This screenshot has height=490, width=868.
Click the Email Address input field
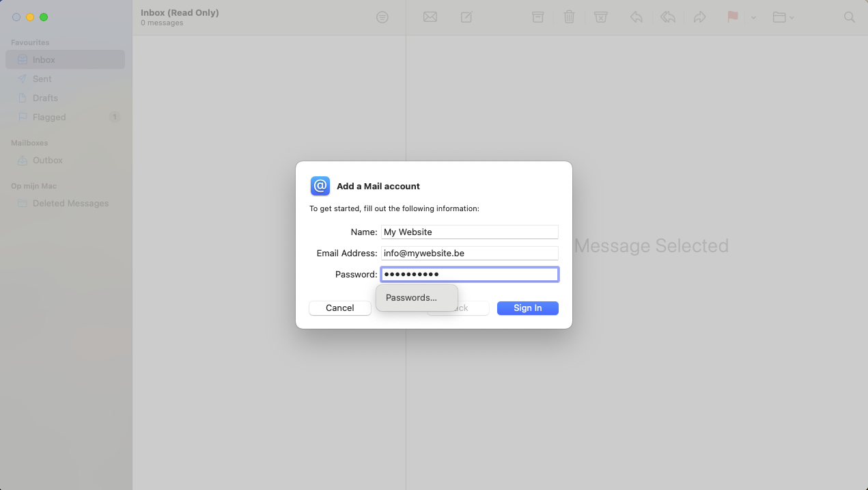(469, 253)
